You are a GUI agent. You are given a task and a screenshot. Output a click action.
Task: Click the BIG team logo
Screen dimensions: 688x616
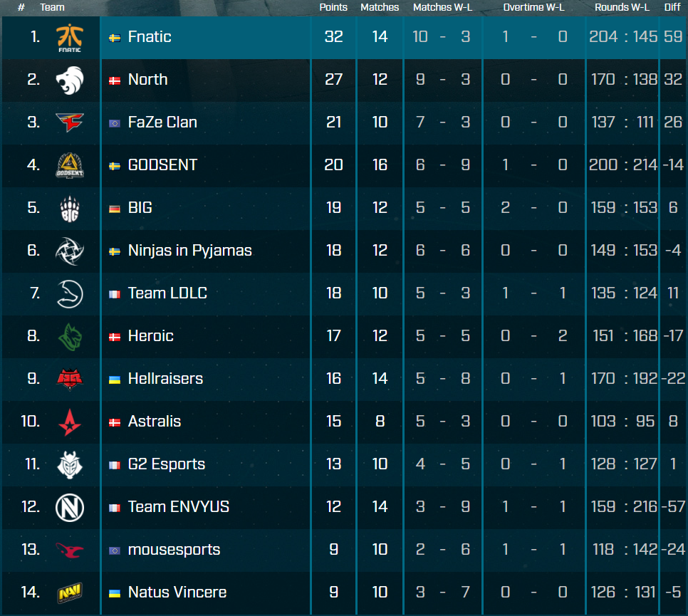click(x=70, y=209)
